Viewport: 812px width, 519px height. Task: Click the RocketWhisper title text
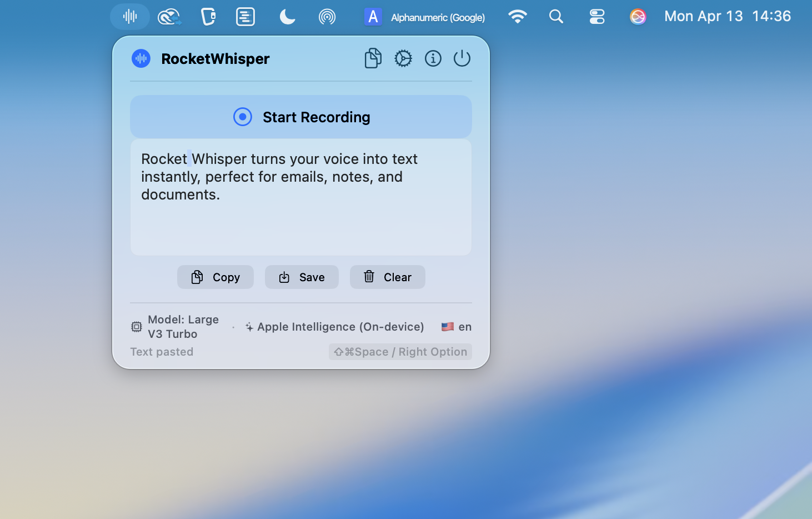215,59
